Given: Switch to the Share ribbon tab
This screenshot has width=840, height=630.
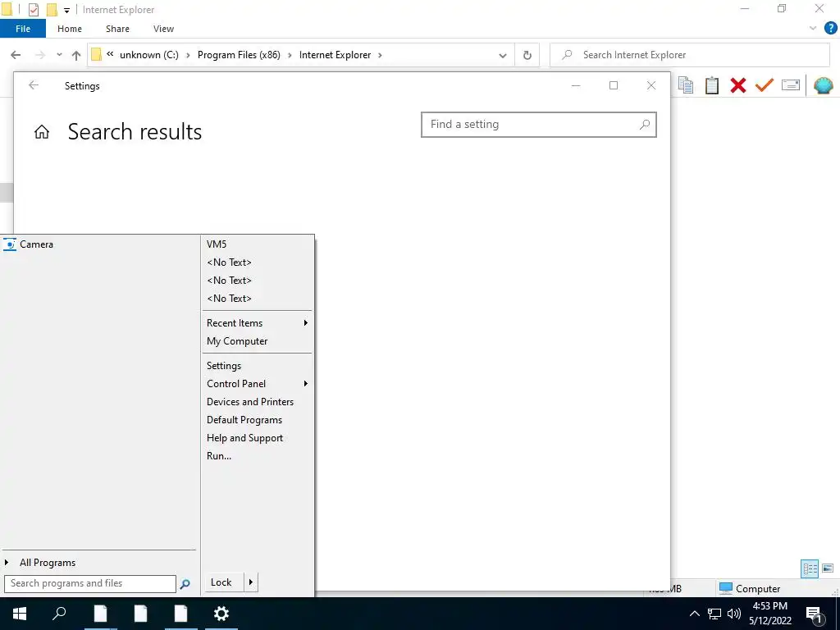Looking at the screenshot, I should pyautogui.click(x=117, y=29).
